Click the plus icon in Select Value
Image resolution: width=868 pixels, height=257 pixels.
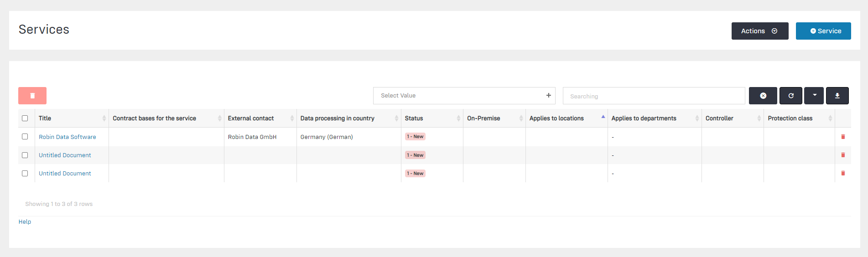pyautogui.click(x=548, y=95)
